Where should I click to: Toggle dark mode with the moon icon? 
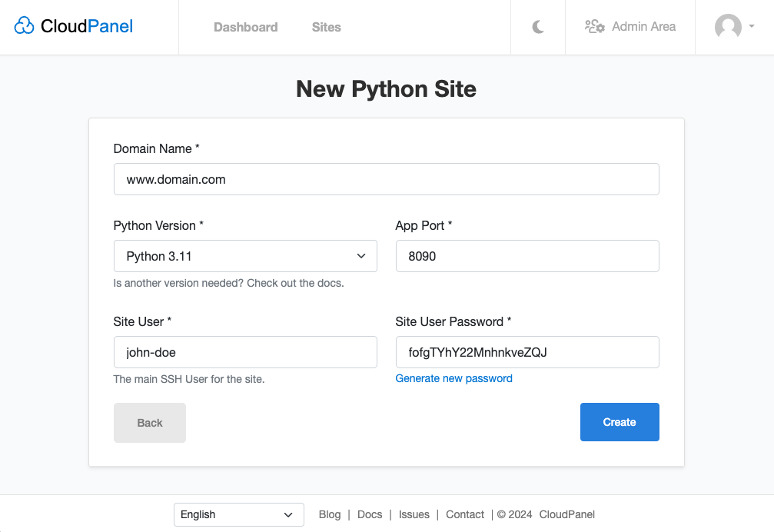(537, 25)
